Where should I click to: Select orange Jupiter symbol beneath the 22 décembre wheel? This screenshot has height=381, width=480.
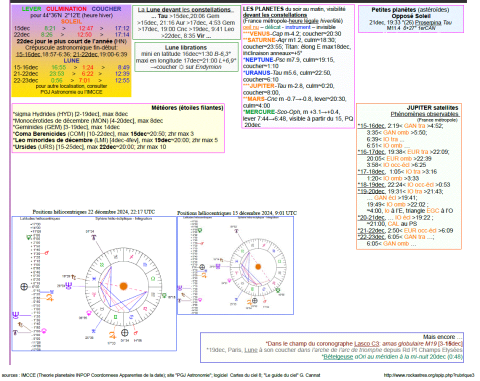[113, 335]
